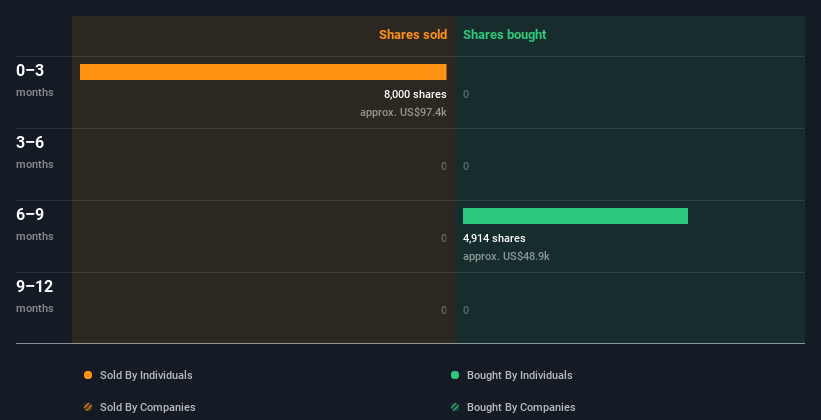Click the zero bought value in 0–3 months row
The height and width of the screenshot is (420, 821).
click(466, 94)
